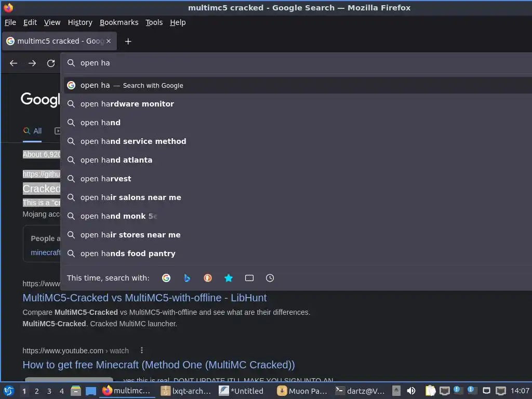Open options dots beside the youtube.com result

point(142,350)
